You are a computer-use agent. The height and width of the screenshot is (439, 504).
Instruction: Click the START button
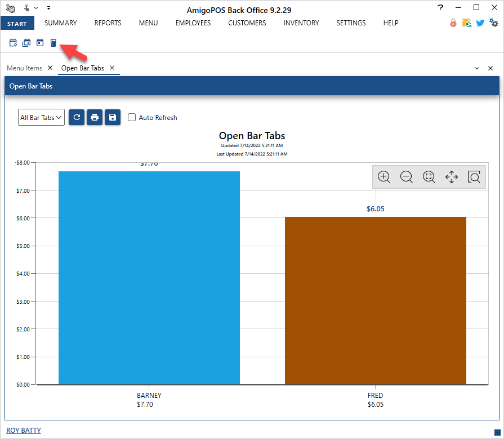(17, 23)
